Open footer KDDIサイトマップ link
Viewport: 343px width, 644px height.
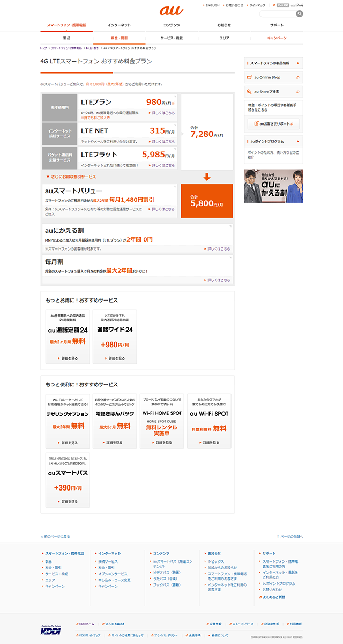(x=88, y=636)
